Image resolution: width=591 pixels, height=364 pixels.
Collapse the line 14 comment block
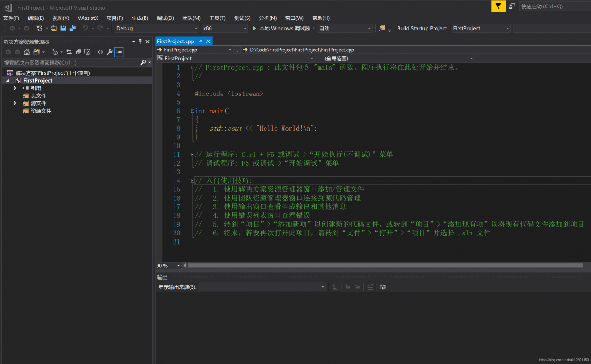pos(193,180)
